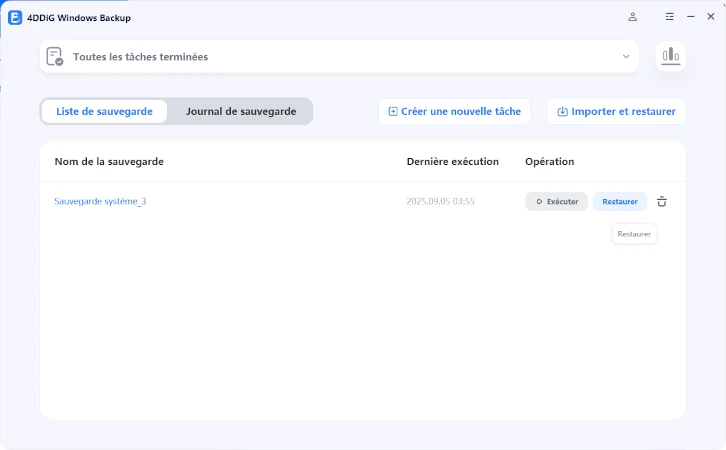Click Importer et restaurer

click(616, 111)
